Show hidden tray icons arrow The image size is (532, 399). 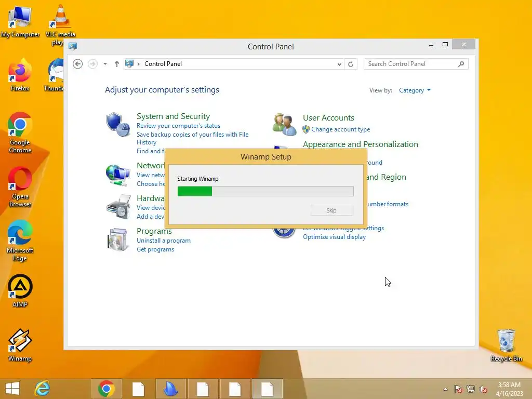pyautogui.click(x=445, y=389)
